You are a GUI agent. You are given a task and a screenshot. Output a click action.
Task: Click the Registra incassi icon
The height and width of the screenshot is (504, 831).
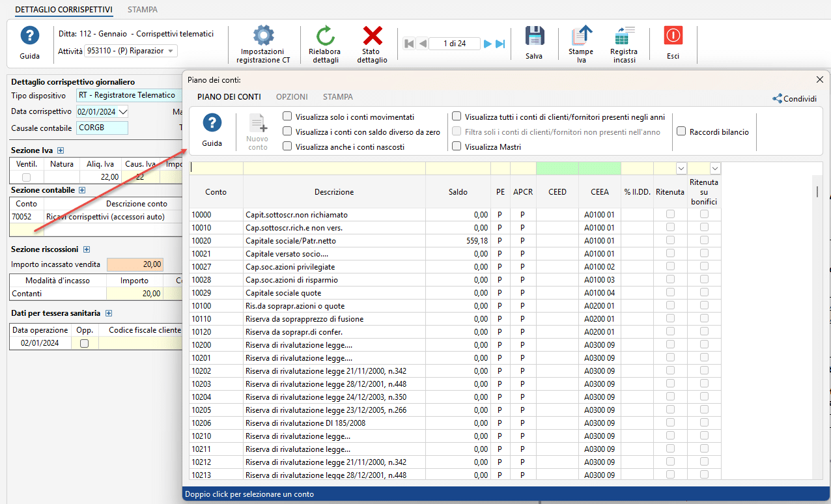pos(624,36)
